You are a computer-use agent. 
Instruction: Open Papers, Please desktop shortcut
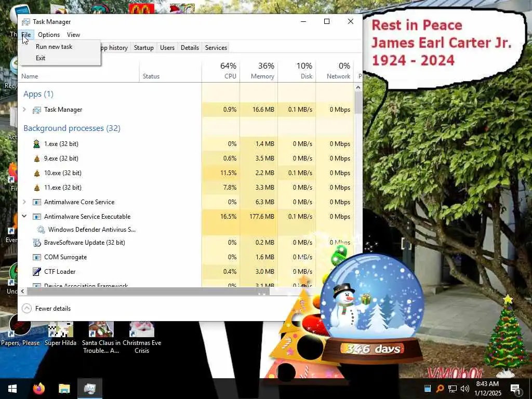[20, 331]
